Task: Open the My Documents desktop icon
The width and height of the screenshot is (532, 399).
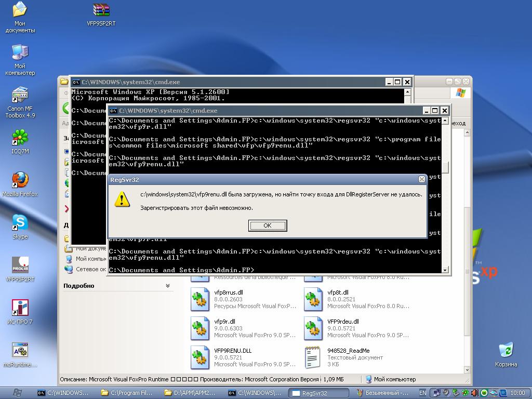Action: tap(20, 17)
